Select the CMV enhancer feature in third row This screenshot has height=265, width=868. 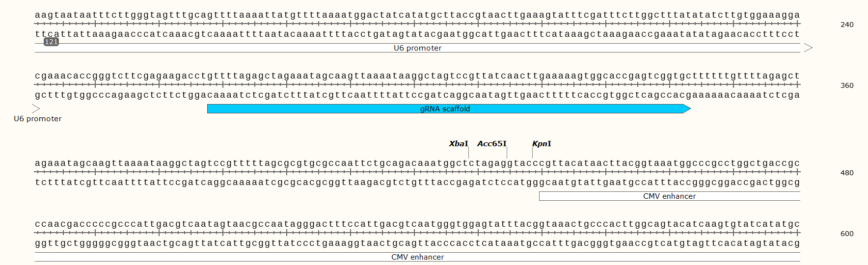pos(670,196)
